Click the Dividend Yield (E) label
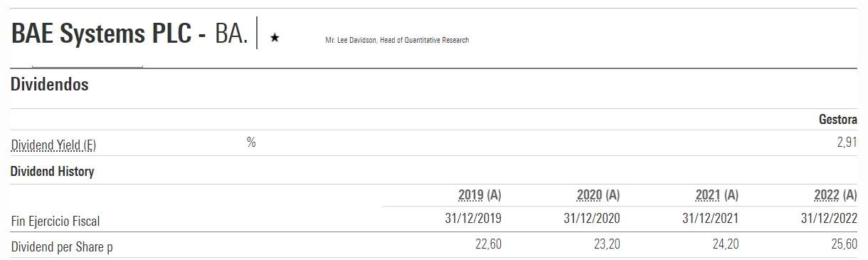868x260 pixels. (53, 145)
